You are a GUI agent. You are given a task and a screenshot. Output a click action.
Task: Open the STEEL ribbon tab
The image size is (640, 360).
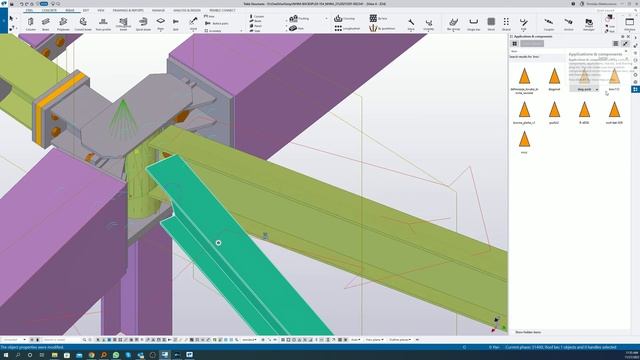pos(29,10)
